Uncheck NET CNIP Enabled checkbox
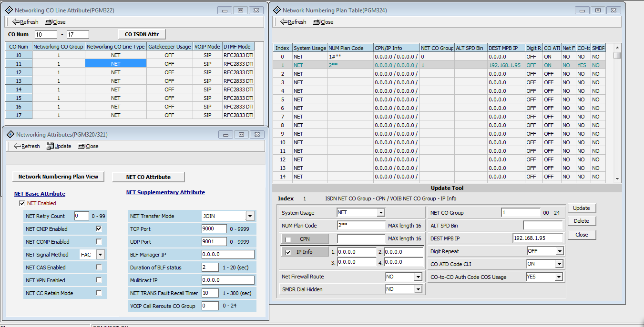The height and width of the screenshot is (327, 644). (x=99, y=229)
